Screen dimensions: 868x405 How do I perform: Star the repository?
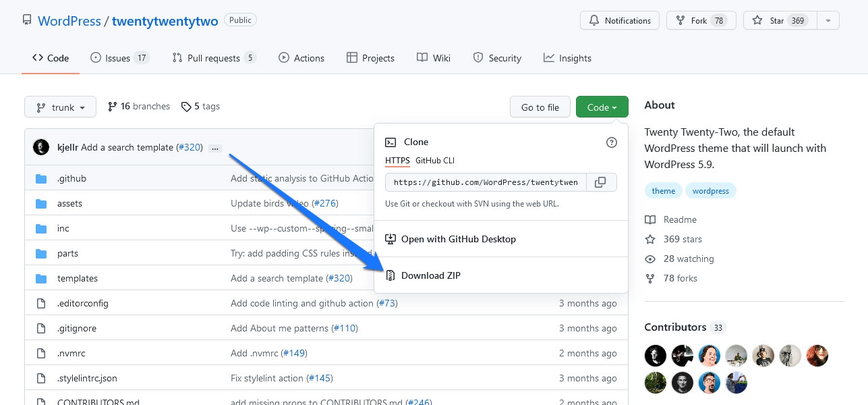780,21
